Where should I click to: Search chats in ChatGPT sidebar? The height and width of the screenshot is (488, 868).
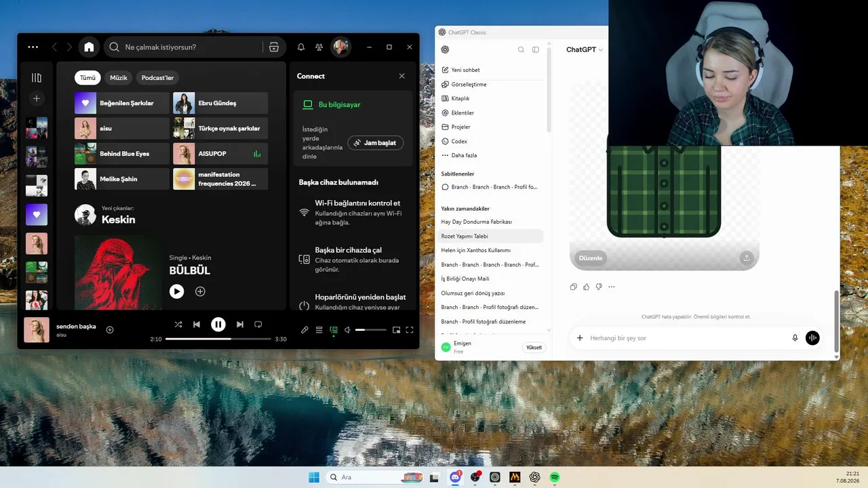[521, 49]
